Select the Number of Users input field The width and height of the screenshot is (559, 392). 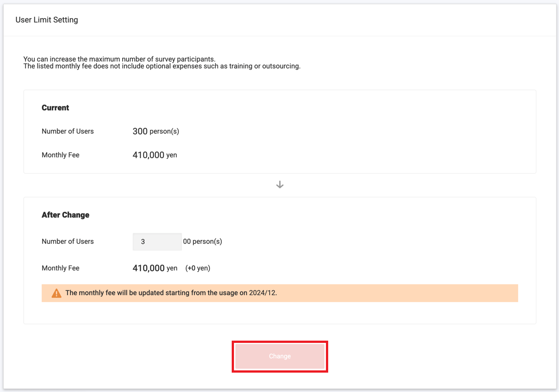157,242
